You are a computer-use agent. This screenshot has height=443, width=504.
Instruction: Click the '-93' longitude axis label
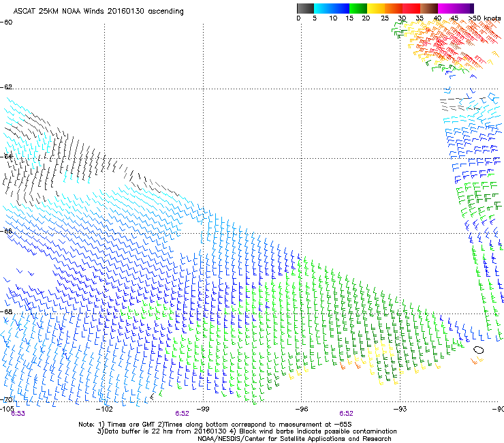400,409
